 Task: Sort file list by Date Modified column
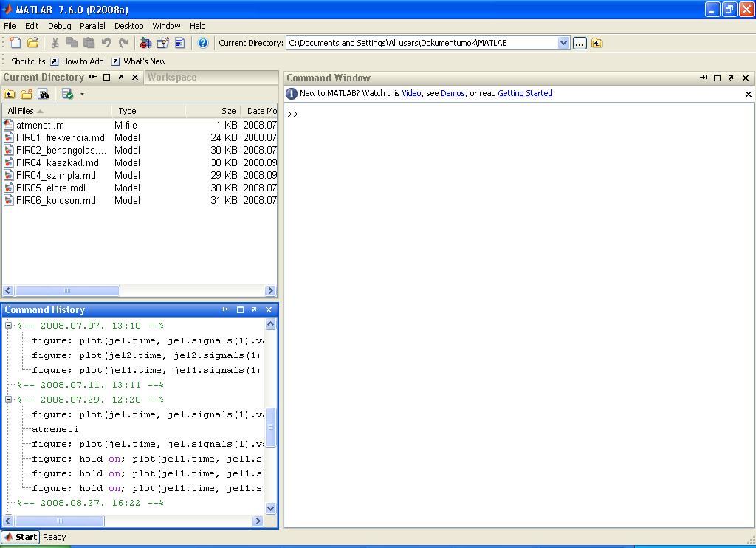[259, 111]
